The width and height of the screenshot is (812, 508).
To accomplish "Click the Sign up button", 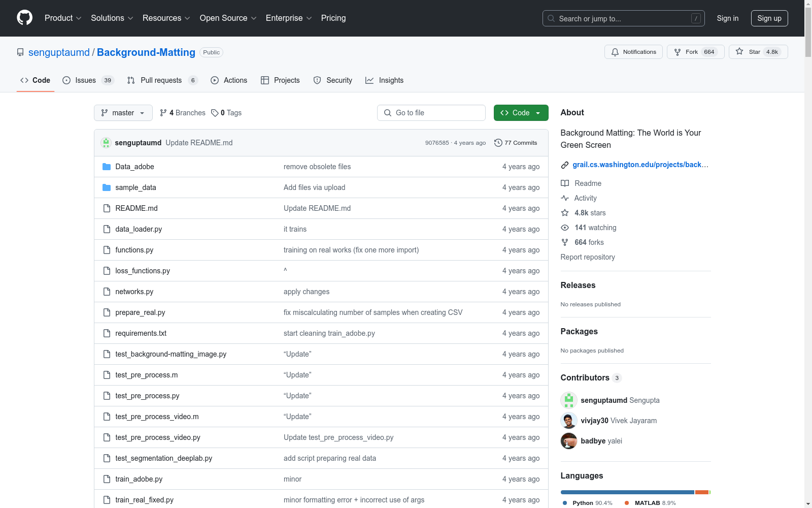I will pos(769,18).
